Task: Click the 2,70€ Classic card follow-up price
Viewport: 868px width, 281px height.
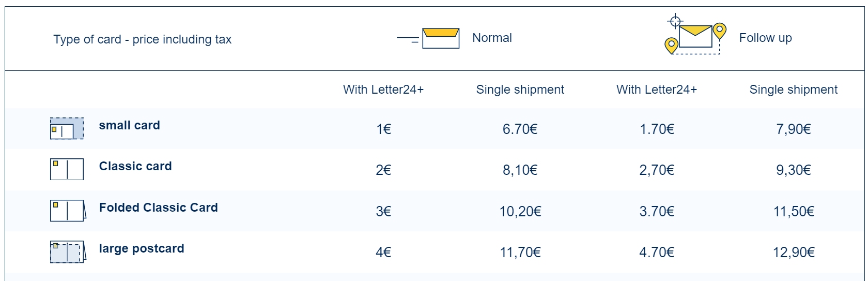Action: [657, 170]
